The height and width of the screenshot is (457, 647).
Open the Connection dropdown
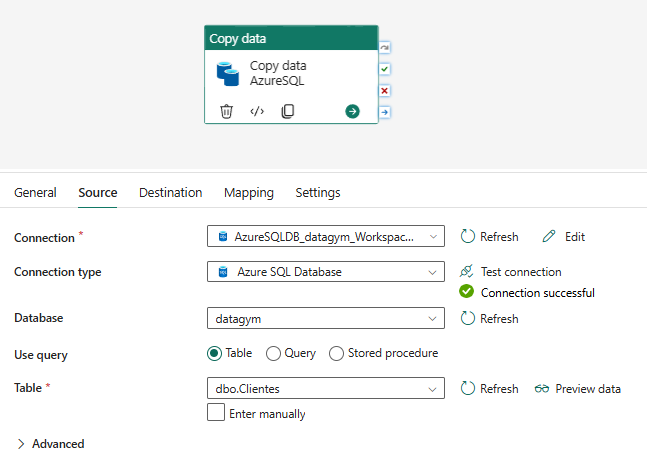tap(326, 236)
